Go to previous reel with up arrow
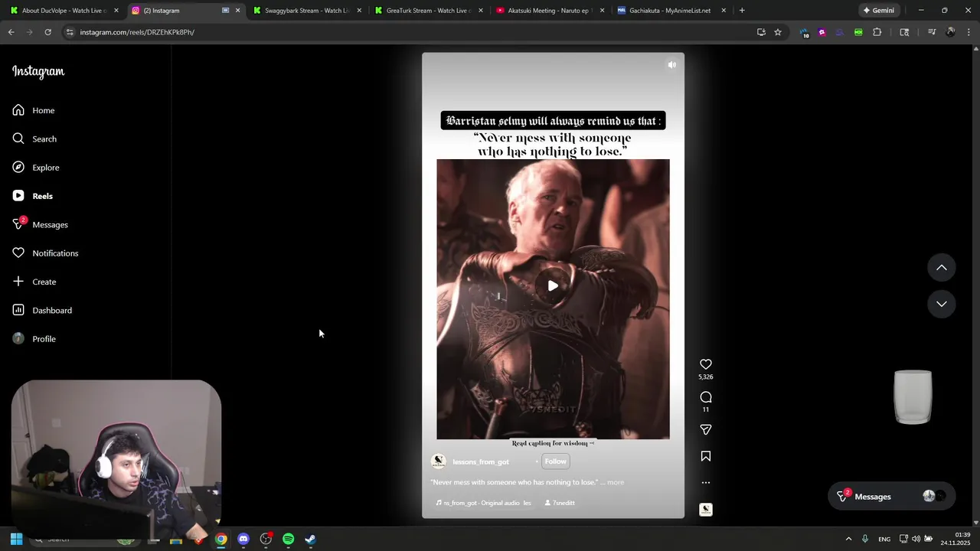The width and height of the screenshot is (980, 551). pyautogui.click(x=942, y=268)
